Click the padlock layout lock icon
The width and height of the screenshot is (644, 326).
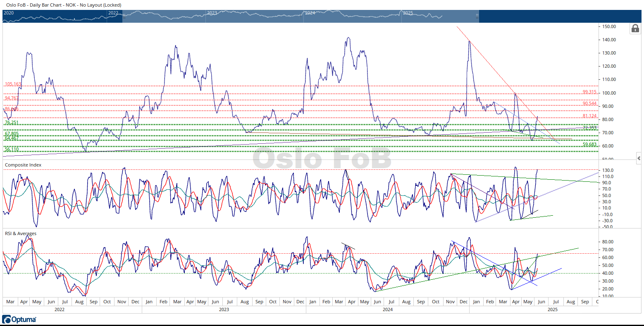[x=635, y=29]
